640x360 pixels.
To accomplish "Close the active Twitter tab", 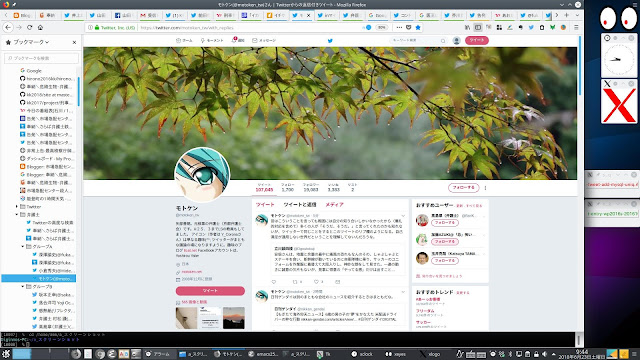I will 308,15.
